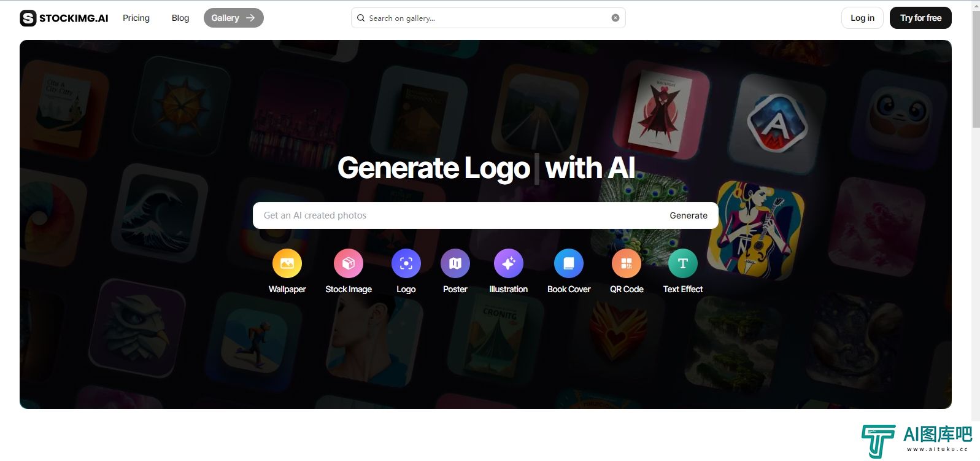Open the Gallery with arrow button

pos(234,18)
